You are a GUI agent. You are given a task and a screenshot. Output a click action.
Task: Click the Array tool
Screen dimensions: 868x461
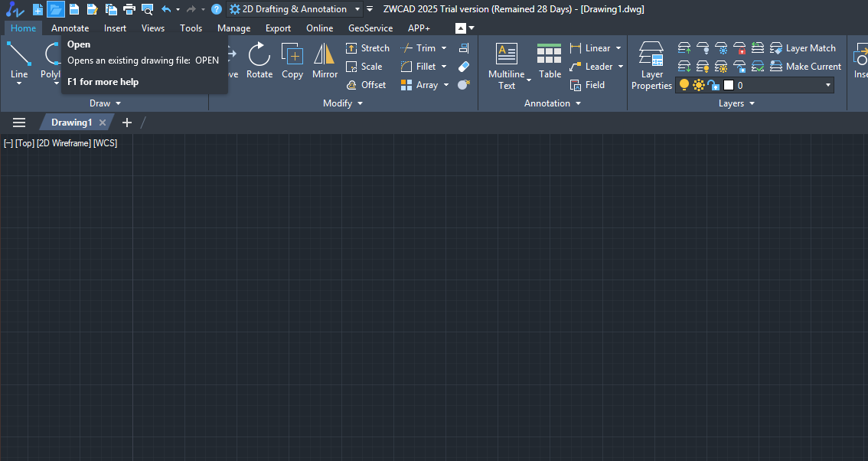tap(419, 85)
